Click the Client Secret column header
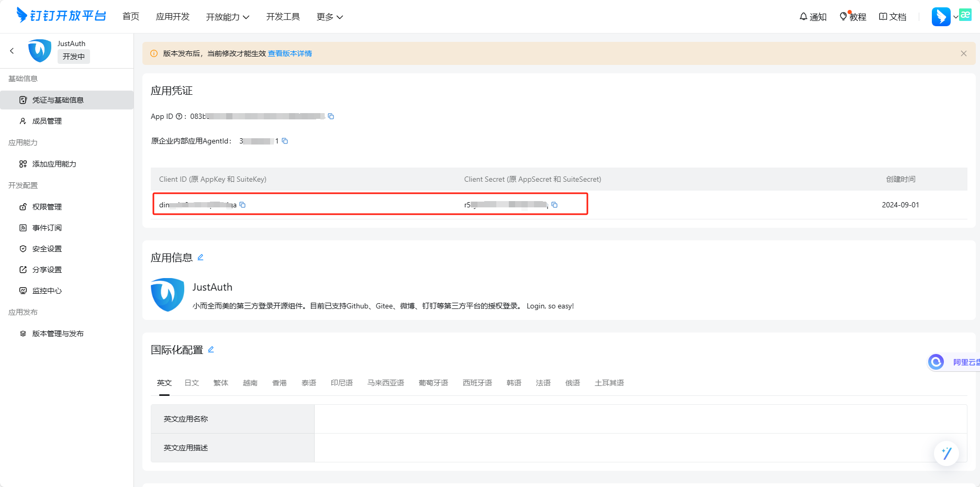Viewport: 980px width, 487px height. [x=532, y=179]
